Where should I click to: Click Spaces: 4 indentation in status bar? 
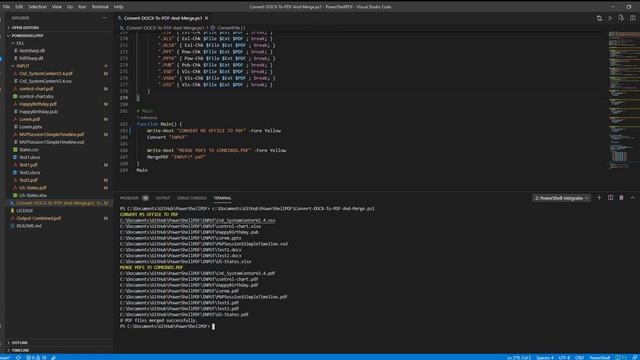point(545,357)
